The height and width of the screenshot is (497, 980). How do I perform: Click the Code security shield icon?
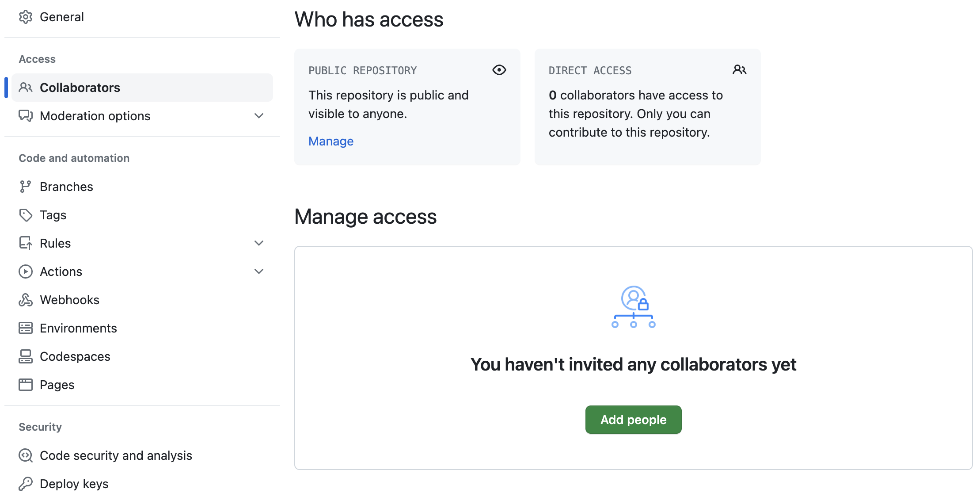26,455
